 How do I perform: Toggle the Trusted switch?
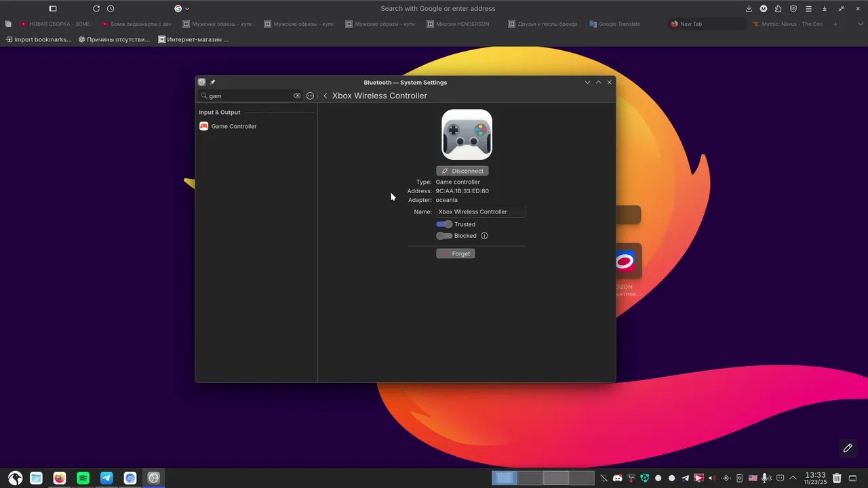click(x=444, y=224)
